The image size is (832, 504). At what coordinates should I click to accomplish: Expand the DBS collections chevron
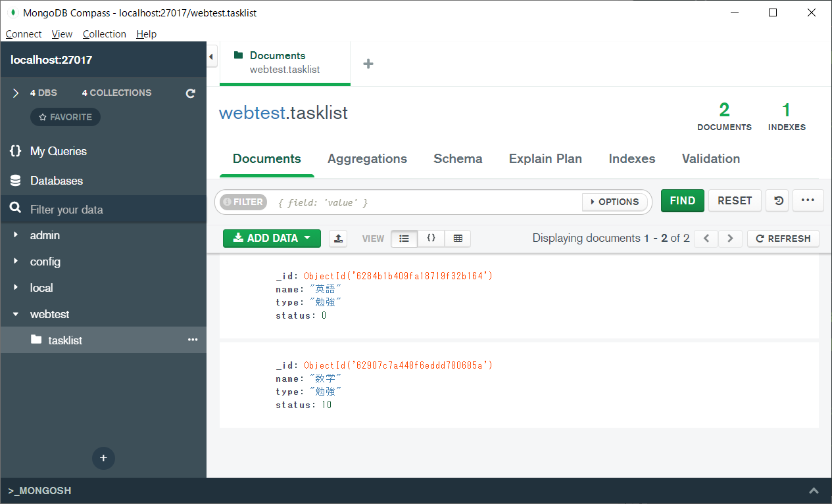[x=16, y=93]
